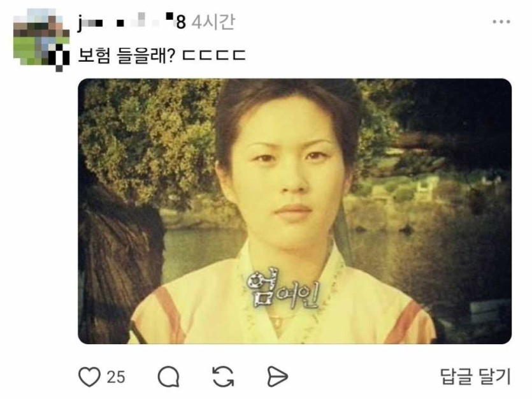Click the username ending in 8

(x=132, y=22)
